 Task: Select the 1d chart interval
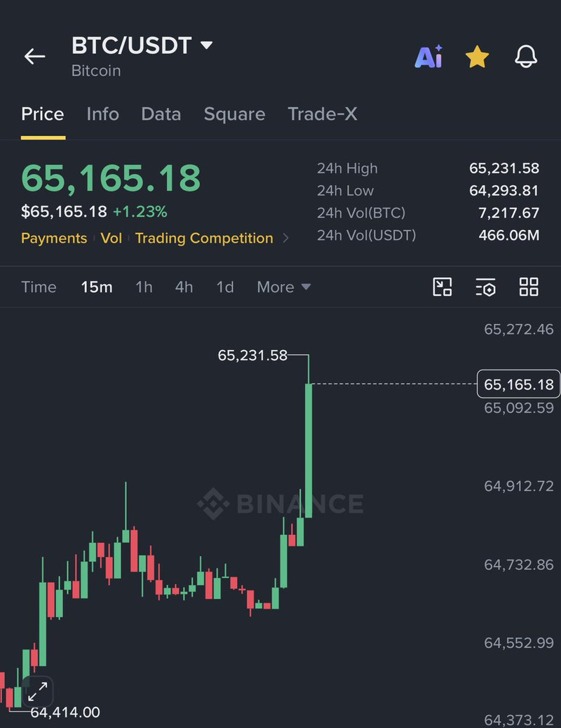click(x=225, y=287)
